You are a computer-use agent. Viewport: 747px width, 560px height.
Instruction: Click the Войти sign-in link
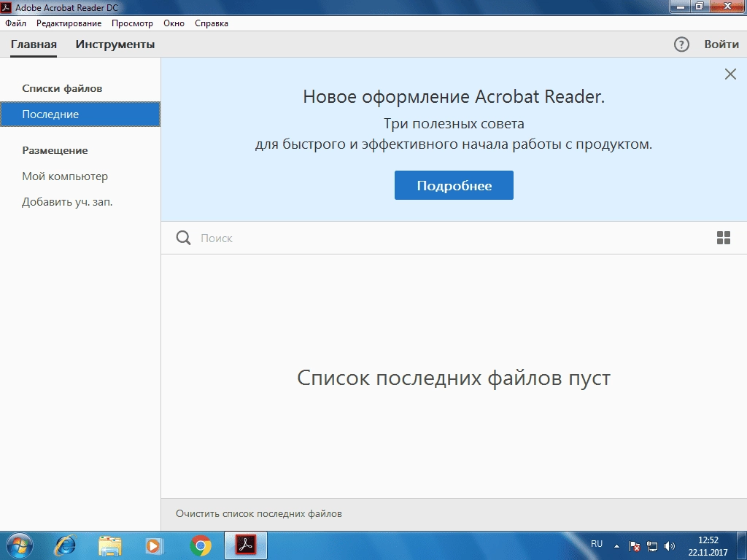click(721, 44)
